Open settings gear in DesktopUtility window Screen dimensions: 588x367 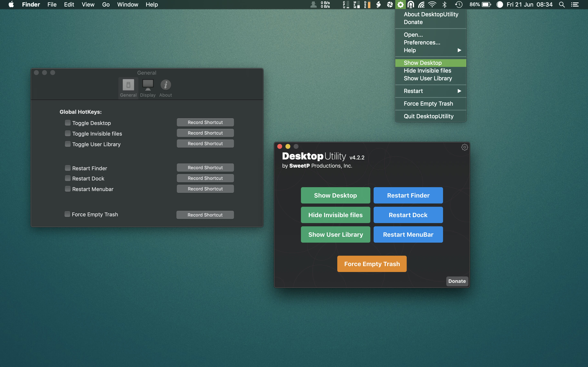tap(464, 147)
